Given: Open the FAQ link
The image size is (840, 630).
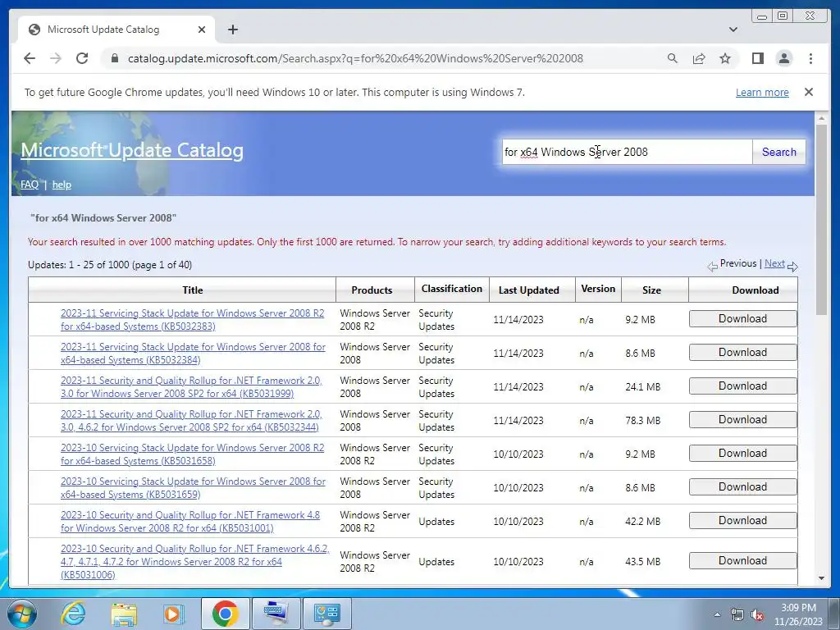Looking at the screenshot, I should click(x=30, y=185).
